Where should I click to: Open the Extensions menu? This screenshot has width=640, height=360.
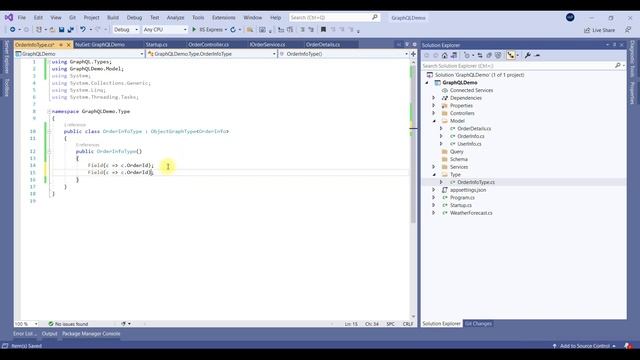click(223, 18)
